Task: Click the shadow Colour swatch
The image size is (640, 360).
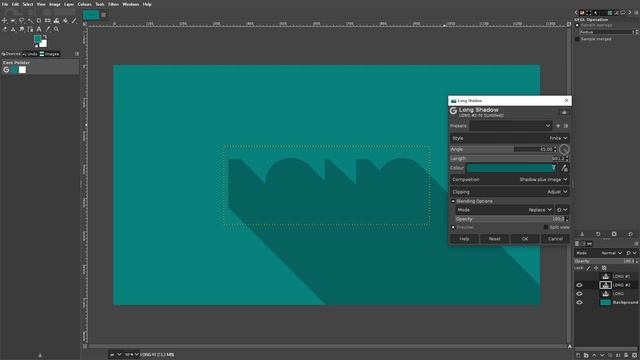Action: [511, 168]
